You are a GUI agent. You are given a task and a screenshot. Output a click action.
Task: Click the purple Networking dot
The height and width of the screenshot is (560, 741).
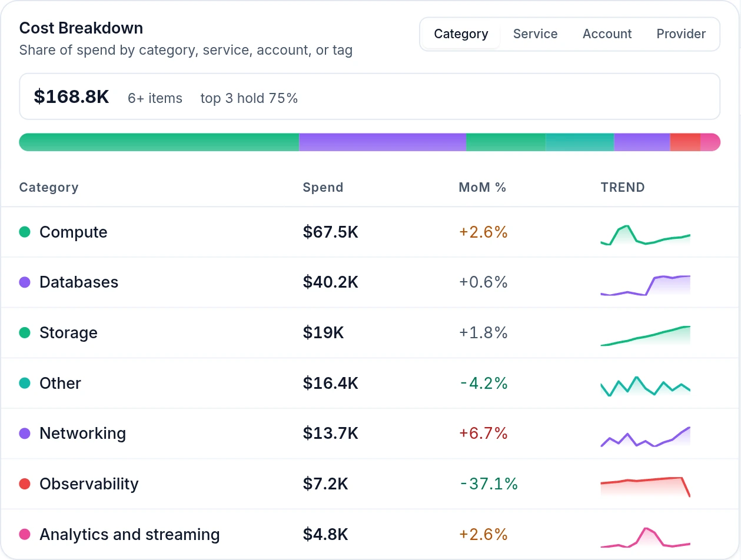tap(25, 434)
